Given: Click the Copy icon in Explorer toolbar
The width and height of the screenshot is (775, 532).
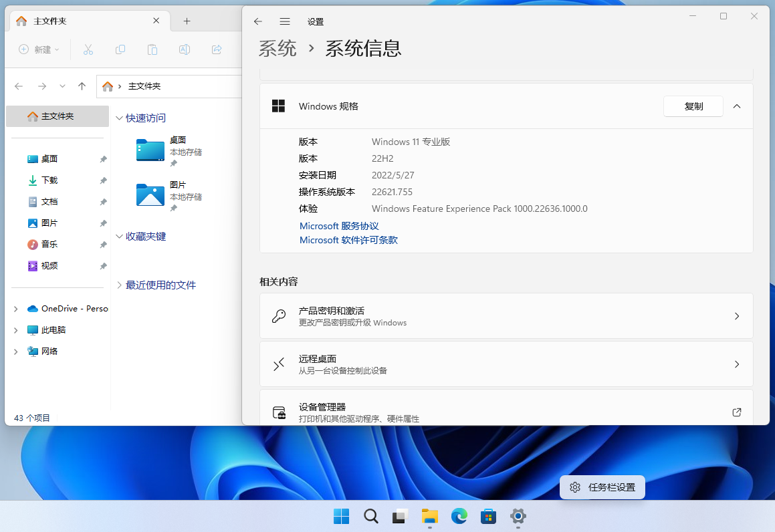Looking at the screenshot, I should [x=120, y=49].
